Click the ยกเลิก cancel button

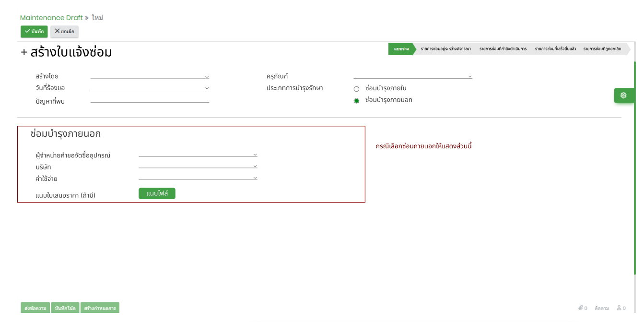tap(64, 32)
